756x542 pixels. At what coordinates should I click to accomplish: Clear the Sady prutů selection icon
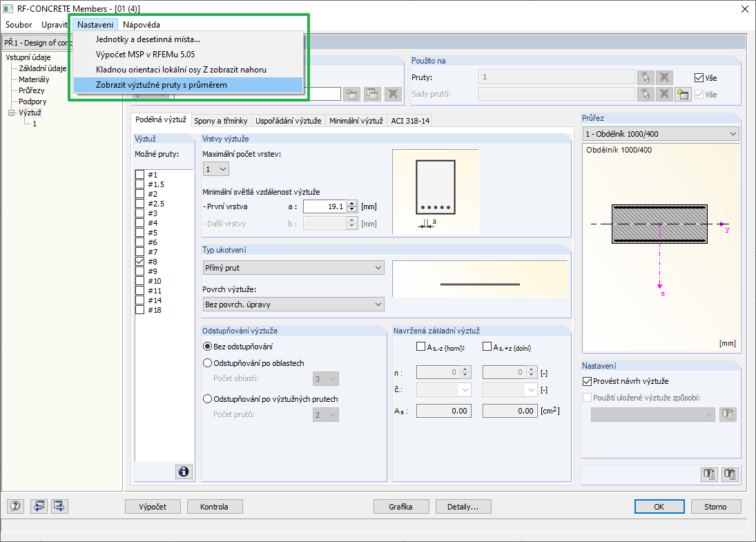pos(664,94)
